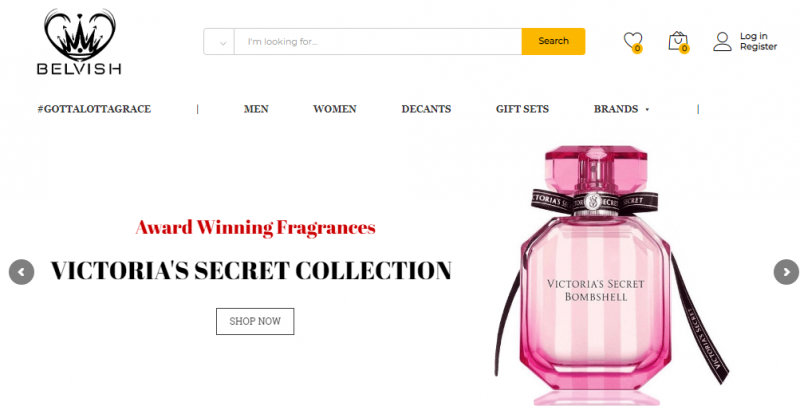Open the Men menu item
The image size is (800, 418).
click(256, 109)
